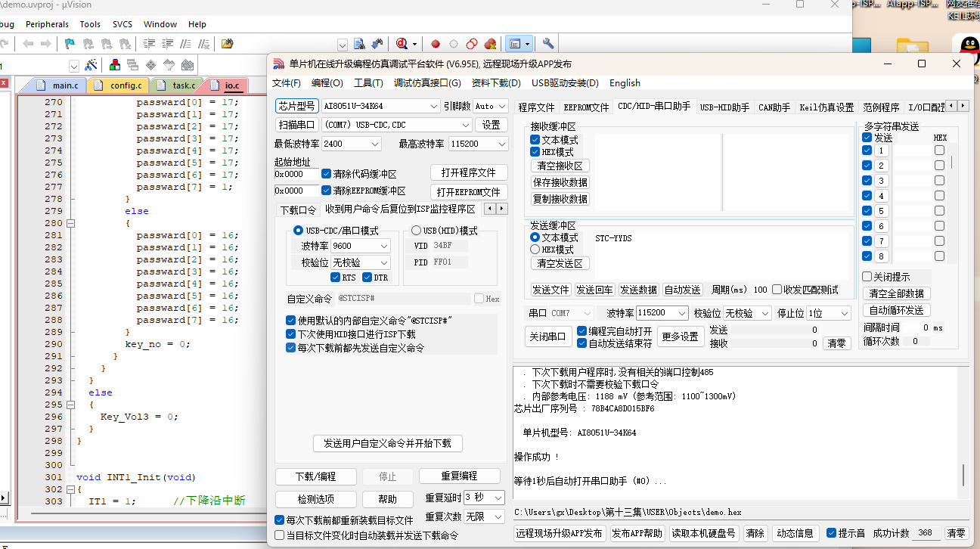Open Find in Files icon

pyautogui.click(x=359, y=44)
